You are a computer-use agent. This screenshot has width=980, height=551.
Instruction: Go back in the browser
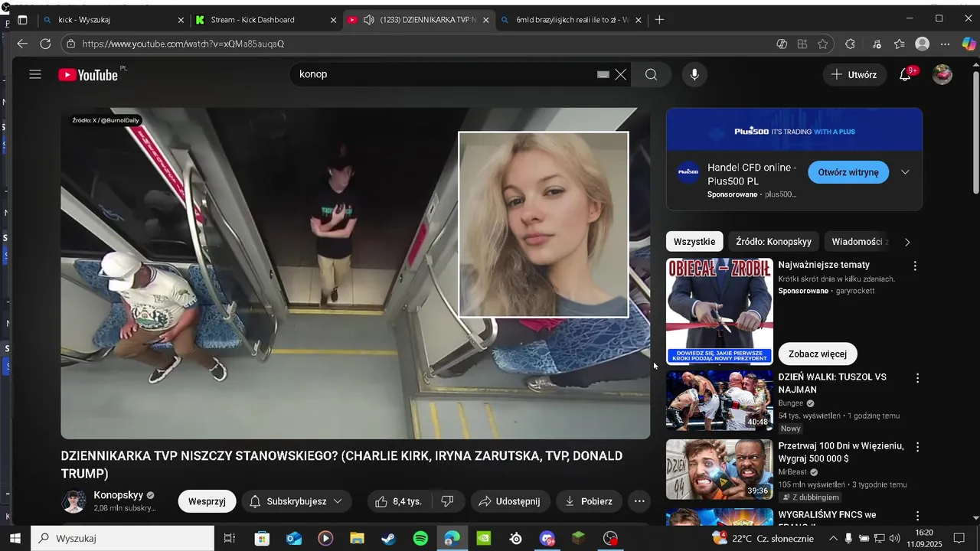pyautogui.click(x=22, y=44)
